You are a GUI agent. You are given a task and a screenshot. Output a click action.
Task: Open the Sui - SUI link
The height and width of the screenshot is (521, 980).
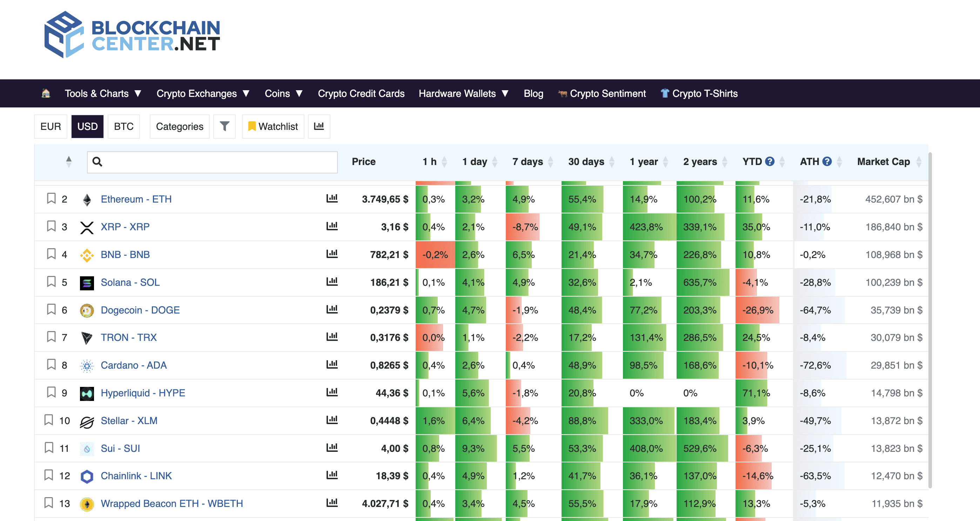120,448
